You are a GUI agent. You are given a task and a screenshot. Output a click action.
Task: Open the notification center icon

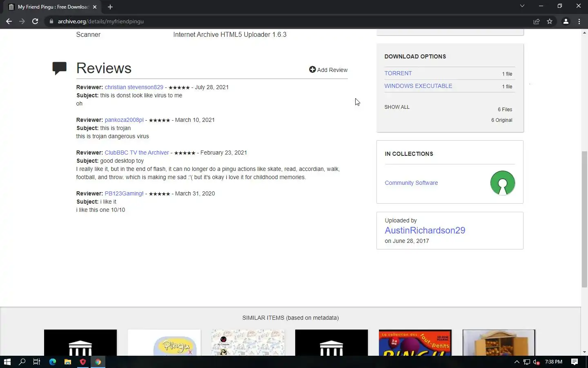[575, 362]
